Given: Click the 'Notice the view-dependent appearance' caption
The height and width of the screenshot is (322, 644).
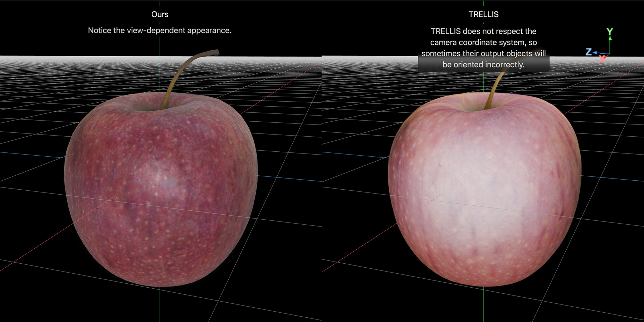Looking at the screenshot, I should pyautogui.click(x=160, y=30).
